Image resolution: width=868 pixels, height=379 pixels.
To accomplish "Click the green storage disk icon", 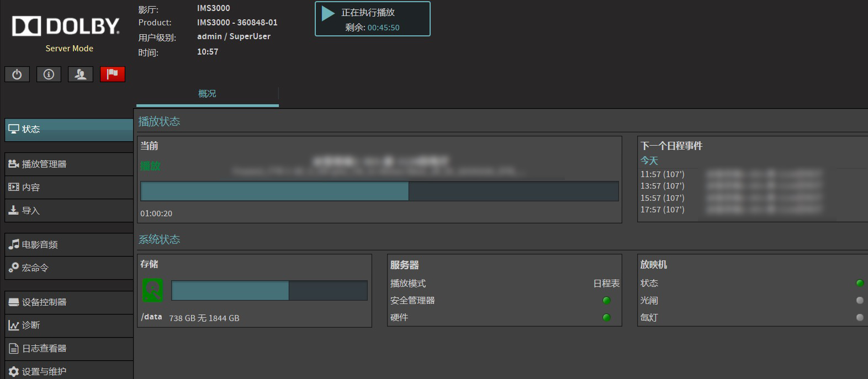I will [x=153, y=290].
